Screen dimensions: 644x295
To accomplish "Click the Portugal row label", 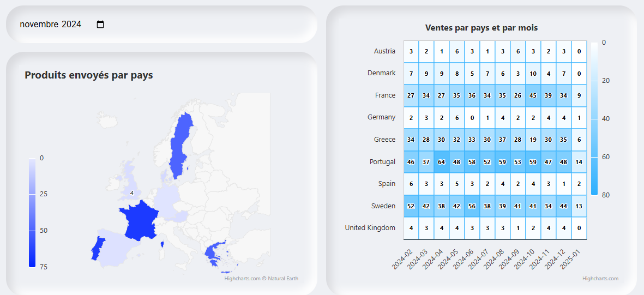I will (382, 162).
